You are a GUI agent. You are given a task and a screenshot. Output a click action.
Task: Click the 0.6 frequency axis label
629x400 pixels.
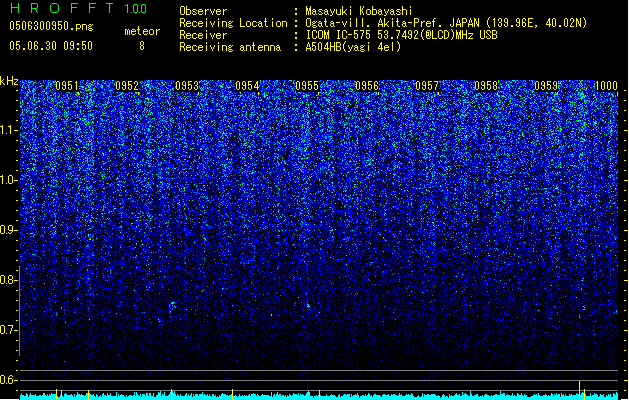click(9, 380)
